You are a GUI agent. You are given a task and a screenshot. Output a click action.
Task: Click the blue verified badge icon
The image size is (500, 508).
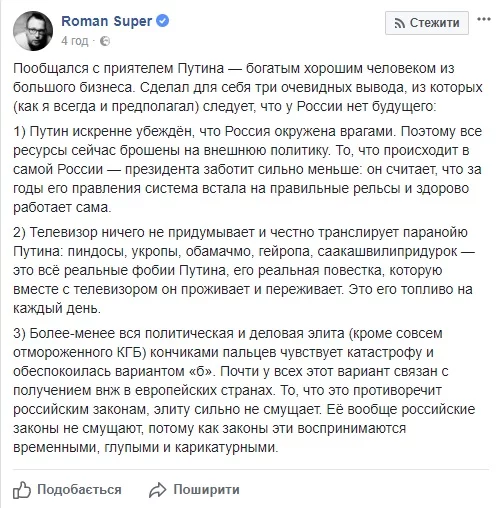click(163, 21)
